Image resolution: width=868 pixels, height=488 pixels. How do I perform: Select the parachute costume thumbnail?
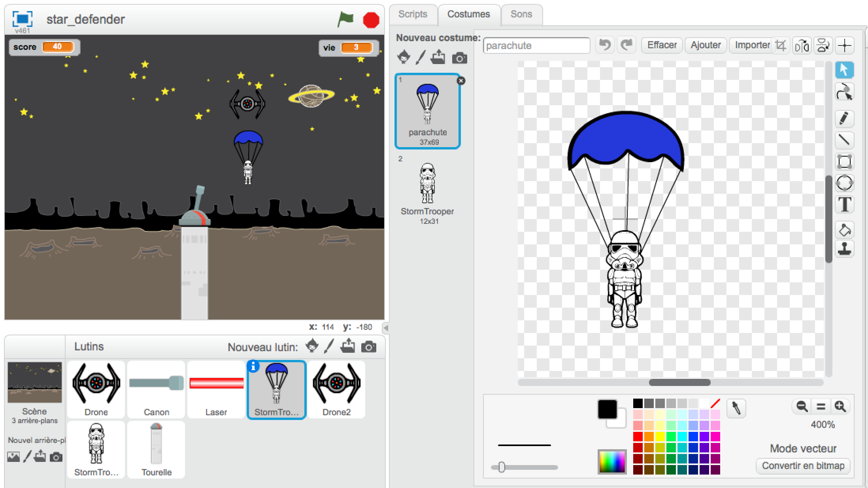click(x=428, y=111)
